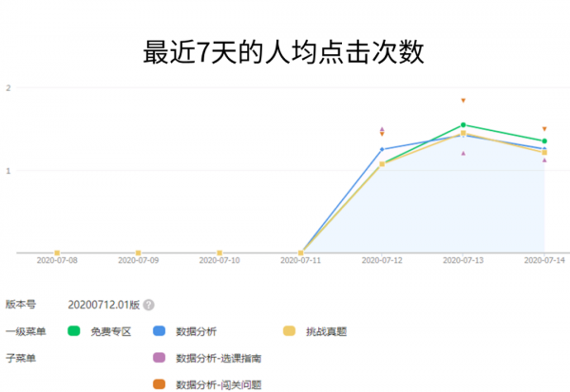Click the yellow 挑战真题 legend swatch

289,331
